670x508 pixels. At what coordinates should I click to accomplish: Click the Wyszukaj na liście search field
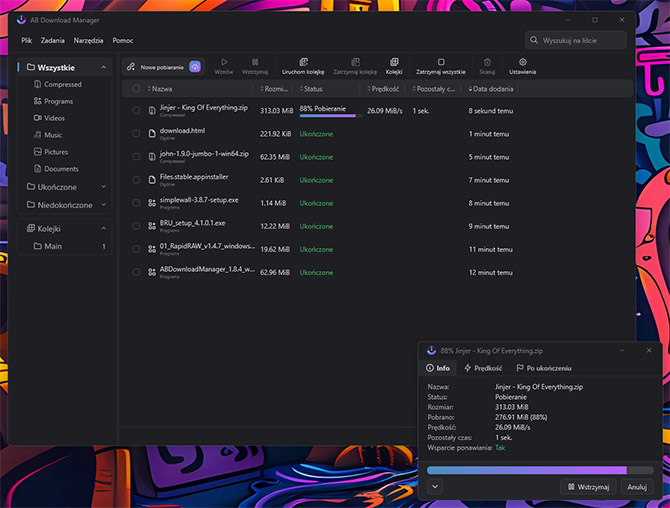coord(576,40)
